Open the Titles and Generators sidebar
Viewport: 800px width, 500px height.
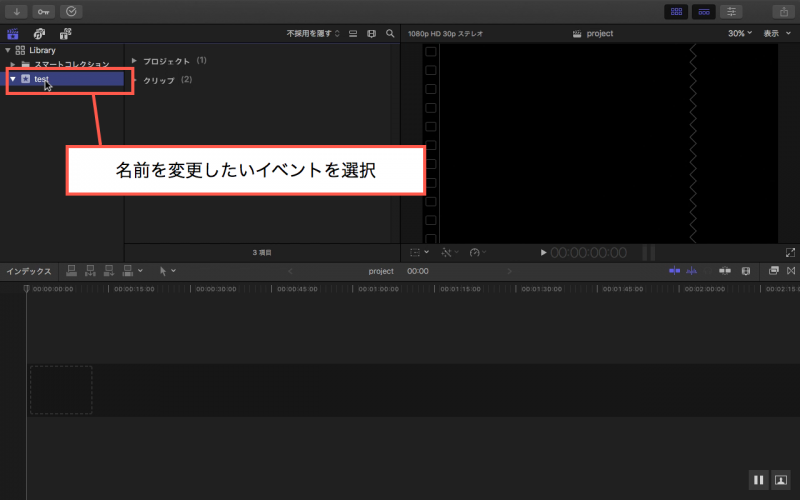click(x=65, y=34)
